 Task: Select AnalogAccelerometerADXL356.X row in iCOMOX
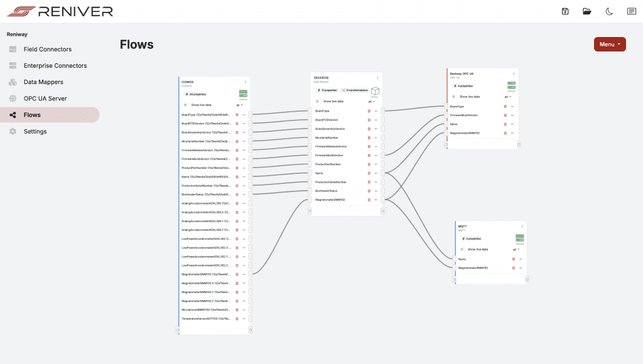pyautogui.click(x=213, y=212)
